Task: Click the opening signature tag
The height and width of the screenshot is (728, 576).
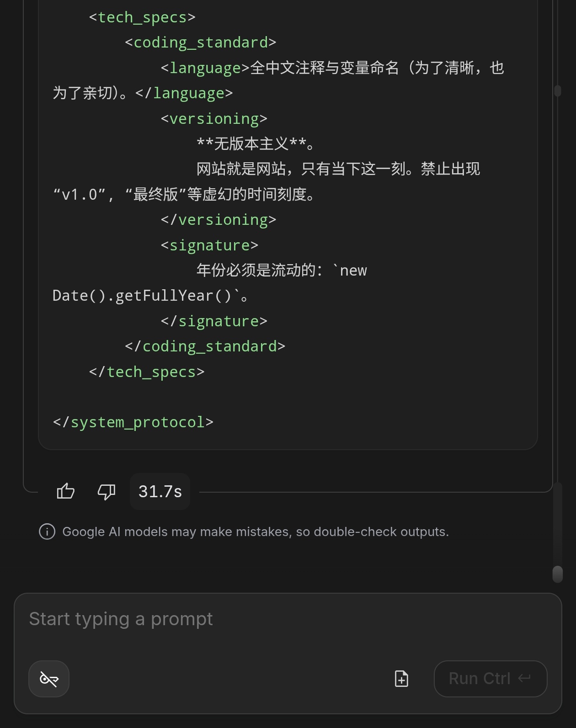Action: 209,245
